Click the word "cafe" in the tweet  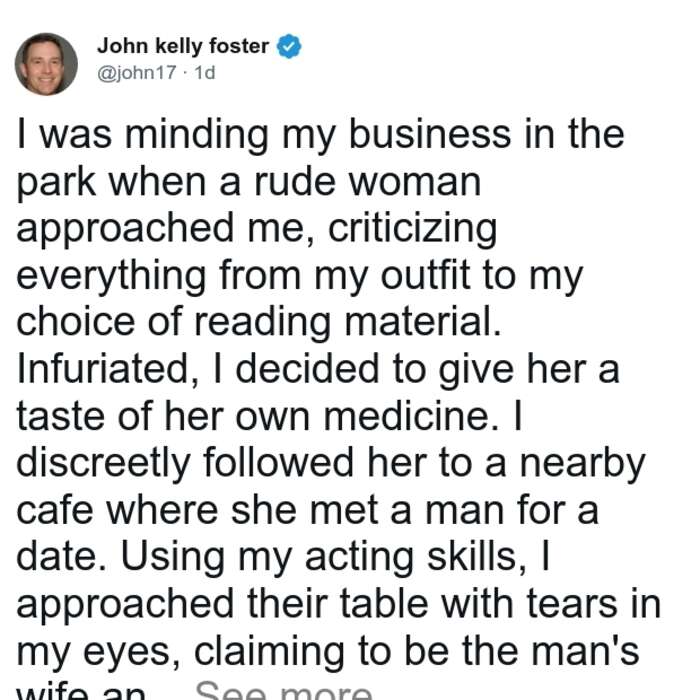[x=54, y=510]
